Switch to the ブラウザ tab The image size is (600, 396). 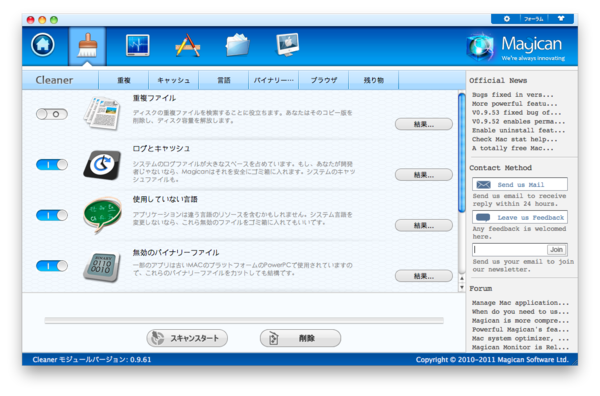pos(324,80)
